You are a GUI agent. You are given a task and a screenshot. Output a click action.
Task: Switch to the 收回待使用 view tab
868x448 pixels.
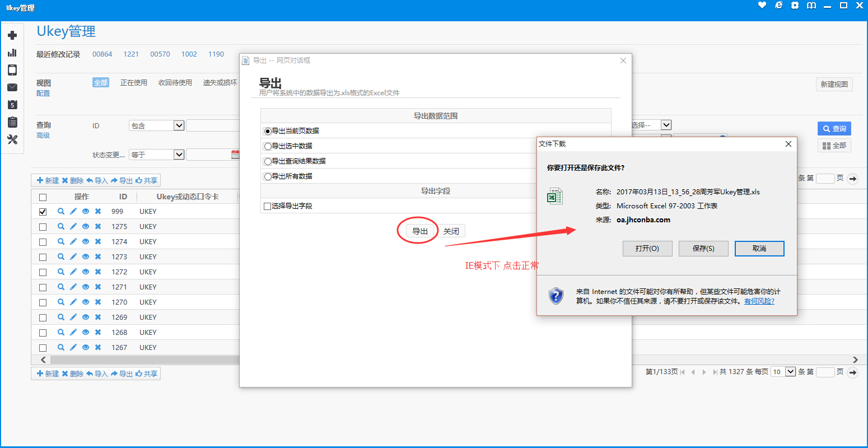click(175, 83)
